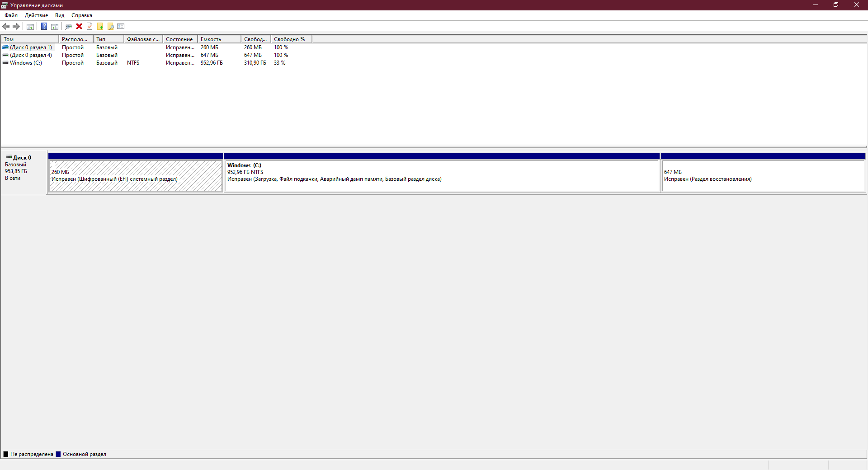Sort by the Располо... column header
This screenshot has height=470, width=868.
76,39
